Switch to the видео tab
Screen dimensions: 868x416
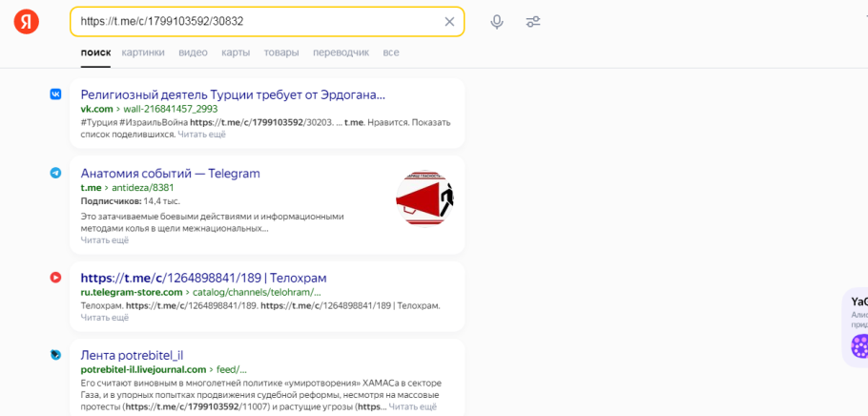pos(194,52)
